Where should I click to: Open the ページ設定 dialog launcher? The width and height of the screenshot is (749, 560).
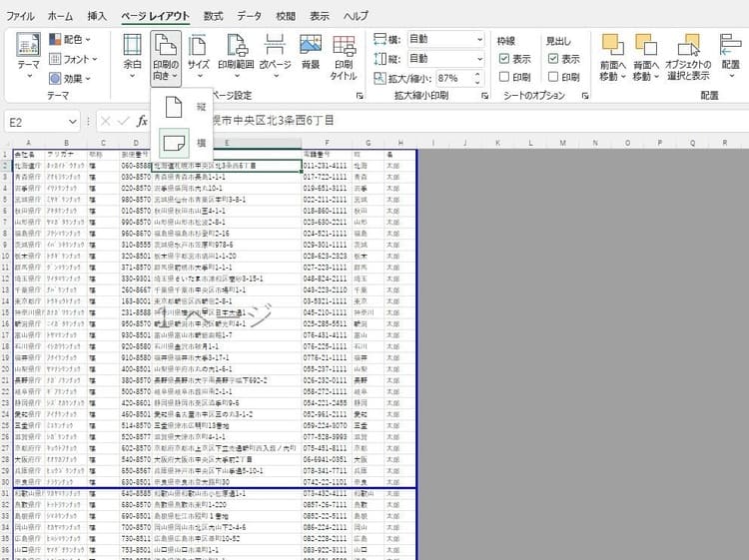360,96
